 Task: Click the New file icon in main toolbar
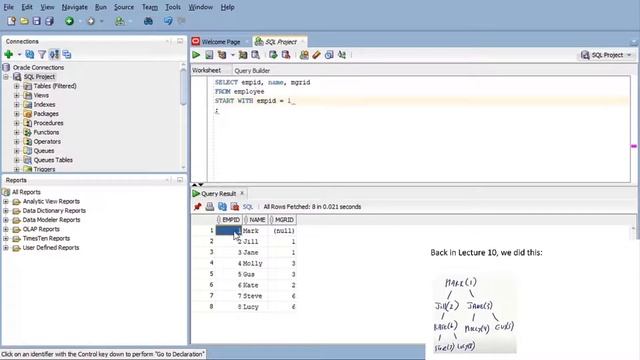coord(11,21)
